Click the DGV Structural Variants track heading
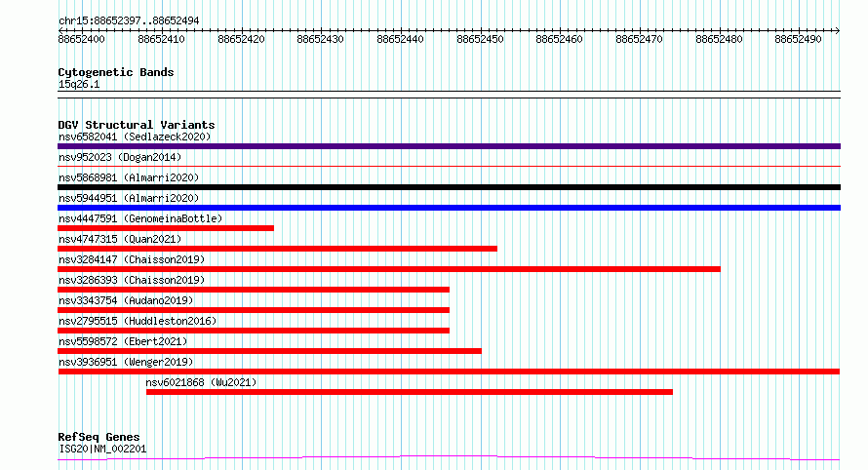This screenshot has width=868, height=470. point(137,125)
